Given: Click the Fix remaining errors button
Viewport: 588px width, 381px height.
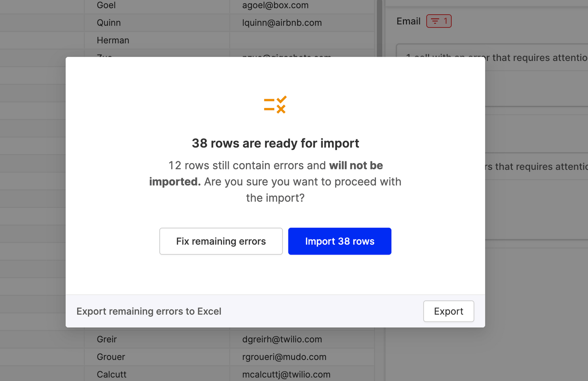Looking at the screenshot, I should click(220, 241).
